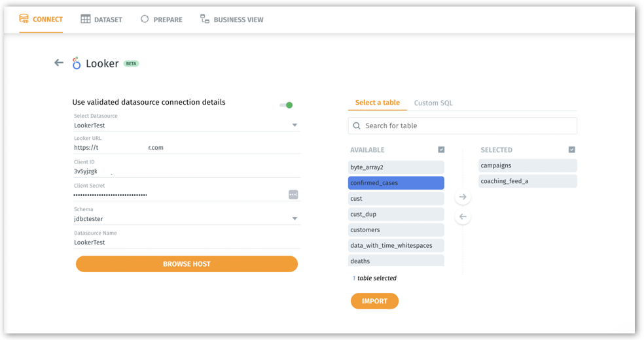The height and width of the screenshot is (340, 644).
Task: Click the search magnifier icon
Action: [x=357, y=126]
